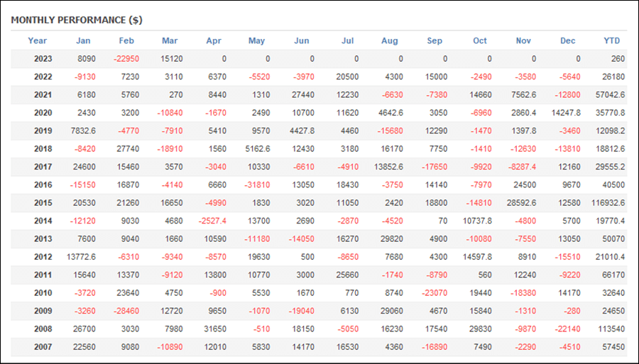This screenshot has height=364, width=639.
Task: Click the 116932.6 YTD value for 2015
Action: click(x=608, y=203)
